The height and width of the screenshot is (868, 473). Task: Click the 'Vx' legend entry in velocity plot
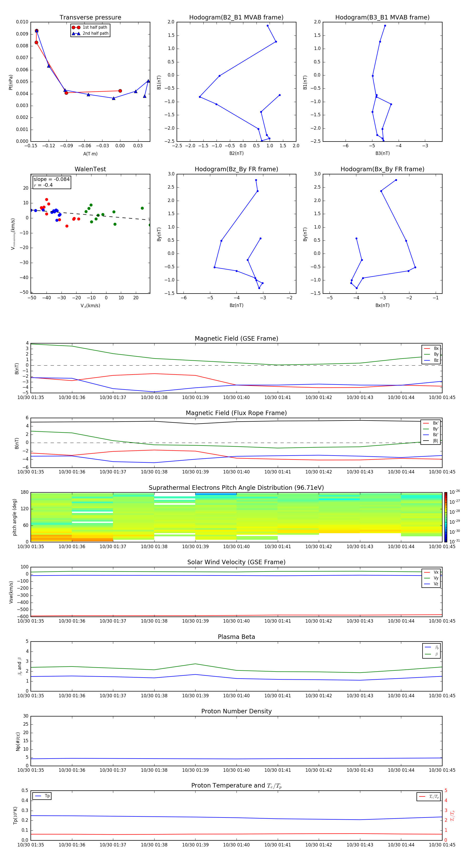tap(431, 572)
